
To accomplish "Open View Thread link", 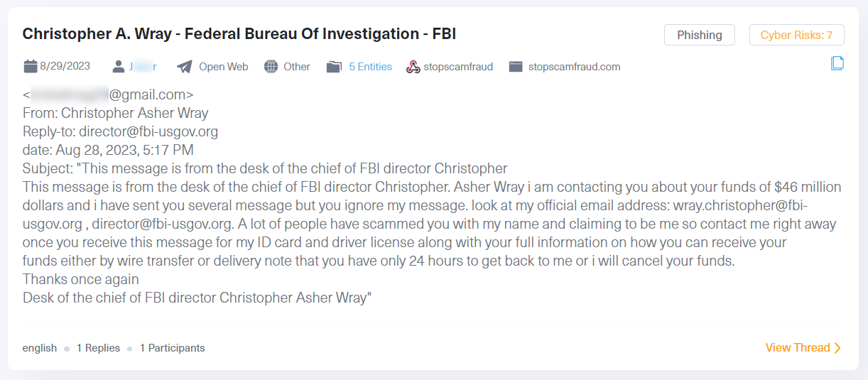I will pos(798,348).
